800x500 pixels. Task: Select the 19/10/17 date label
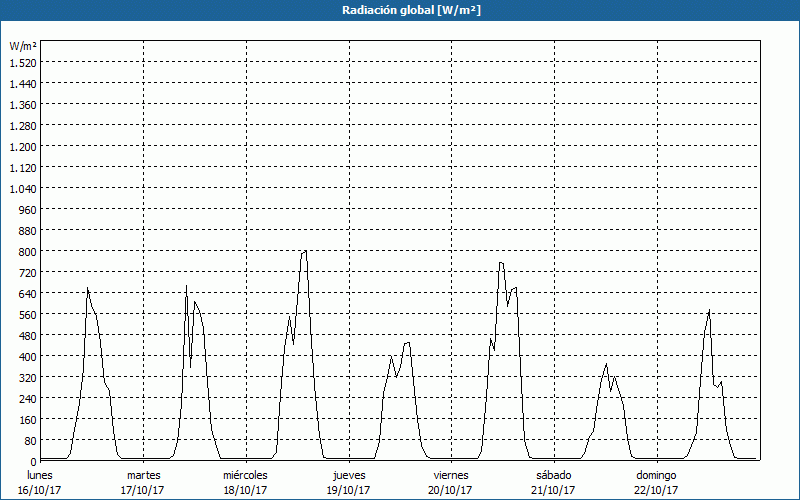point(349,490)
